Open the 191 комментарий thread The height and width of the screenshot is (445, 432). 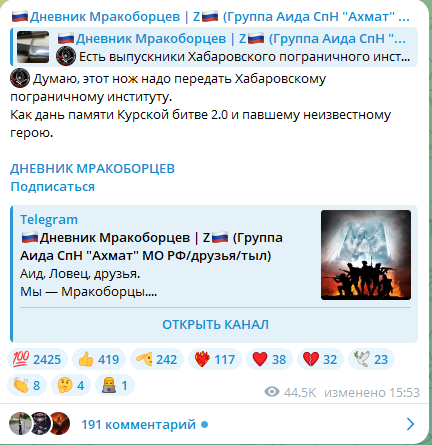coord(138,424)
